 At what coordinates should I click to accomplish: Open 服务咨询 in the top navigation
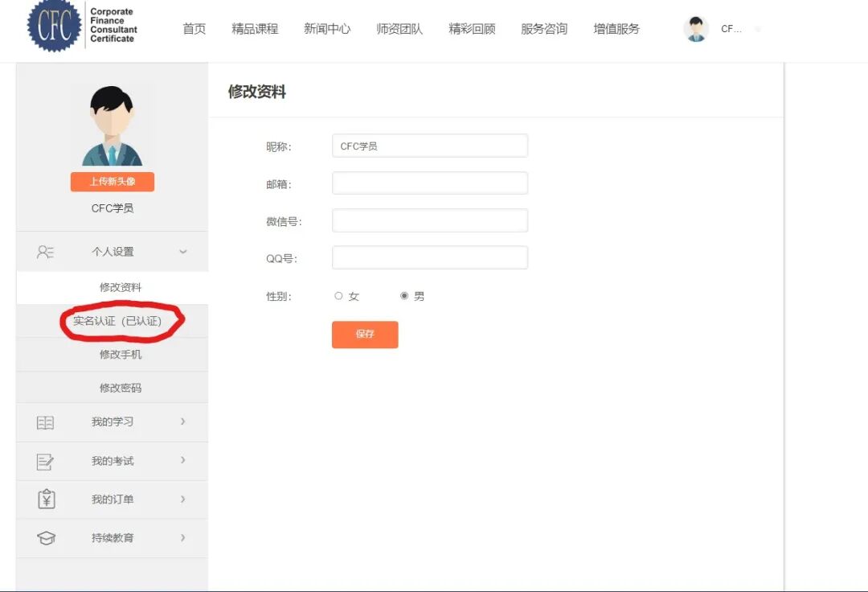point(544,29)
